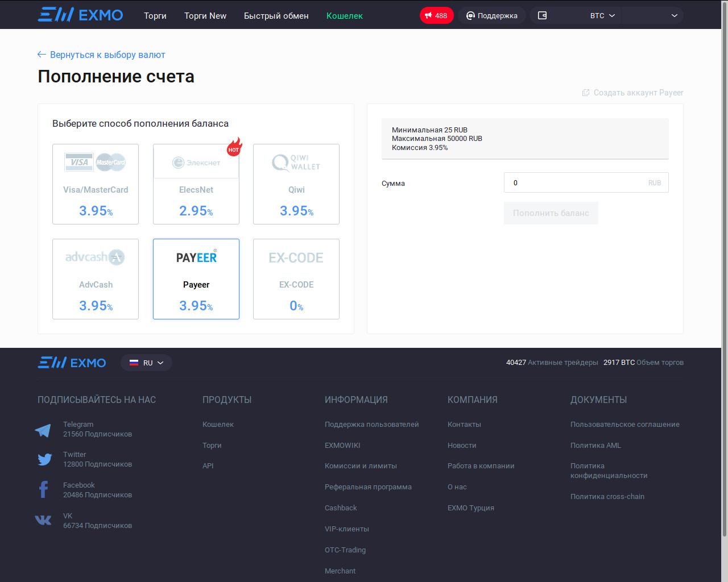Click the Russian flag icon in the footer
728x582 pixels.
(x=134, y=363)
